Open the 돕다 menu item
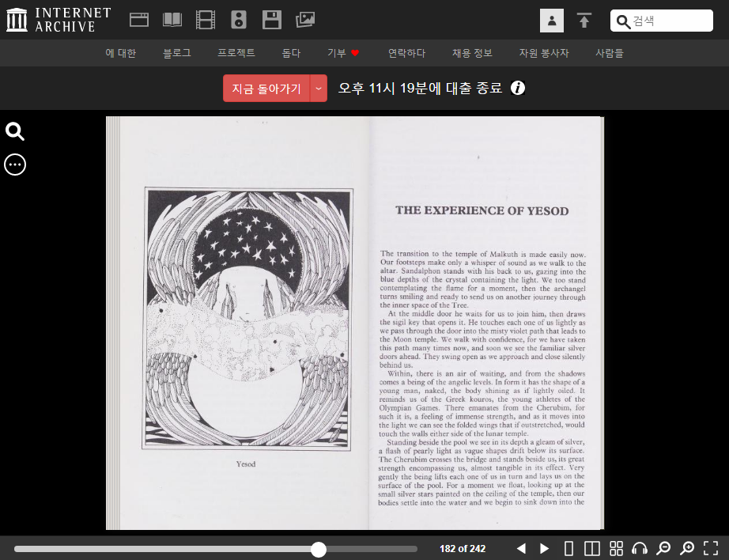 tap(291, 53)
